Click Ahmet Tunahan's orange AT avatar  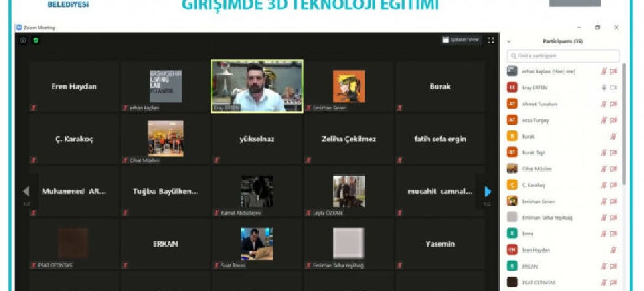[512, 104]
